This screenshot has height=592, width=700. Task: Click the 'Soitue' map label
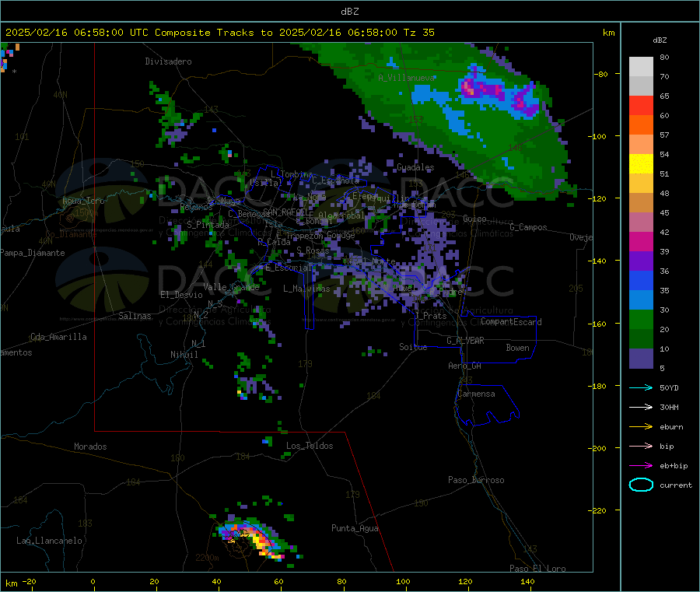point(413,347)
